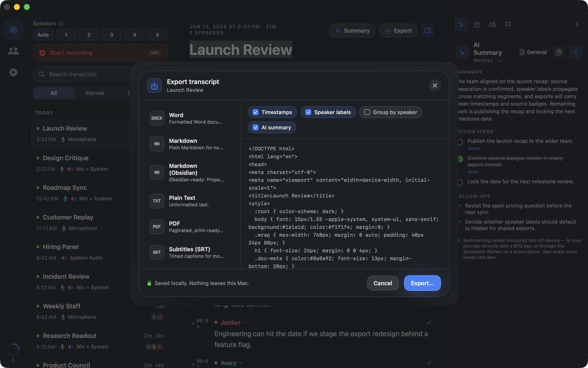
Task: Click Start recording button
Action: pyautogui.click(x=100, y=53)
